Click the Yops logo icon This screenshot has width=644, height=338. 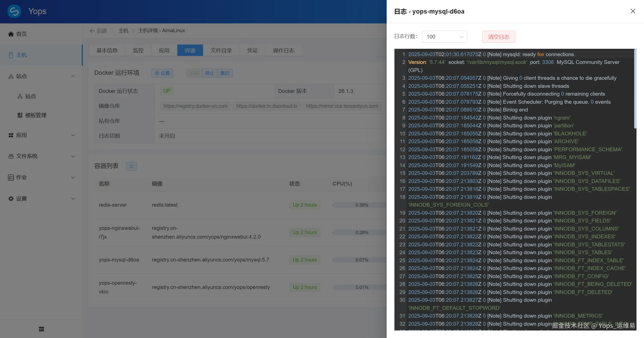(14, 11)
